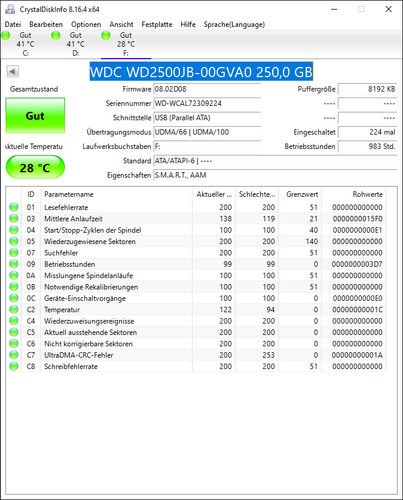
Task: Click status circle of Aktuell ausstehende Sektoren
Action: (14, 332)
